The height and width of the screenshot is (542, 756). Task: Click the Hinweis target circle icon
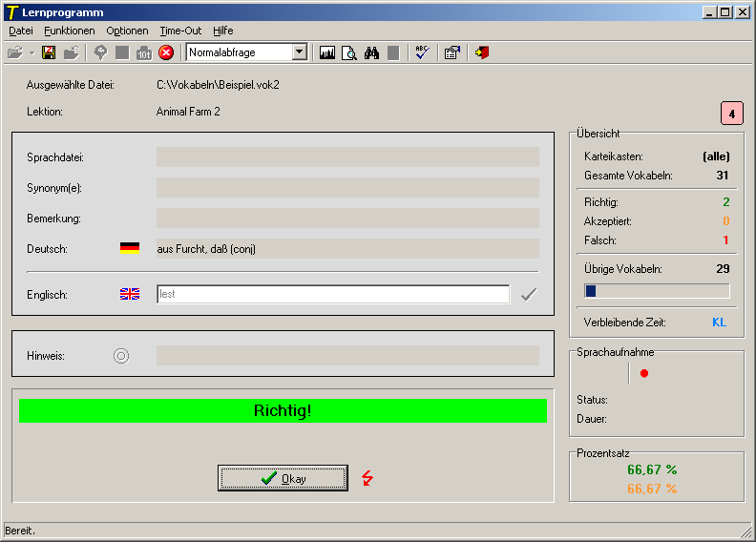121,356
